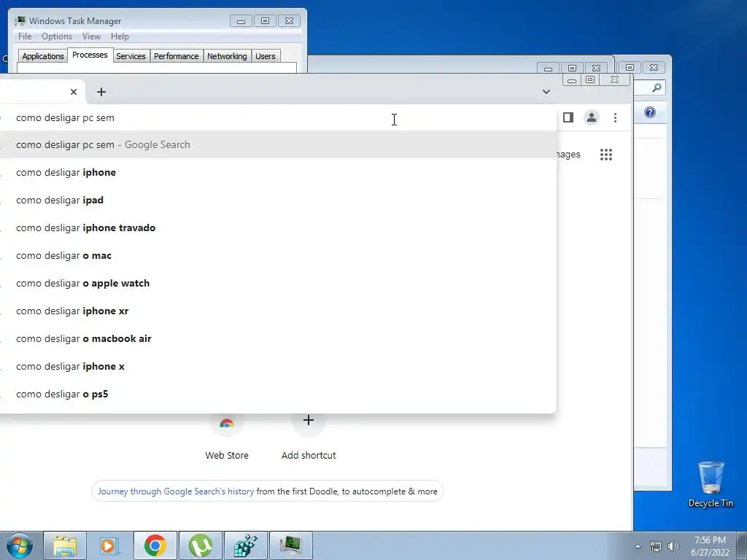
Task: Click the Images link on Google page
Action: click(x=568, y=155)
